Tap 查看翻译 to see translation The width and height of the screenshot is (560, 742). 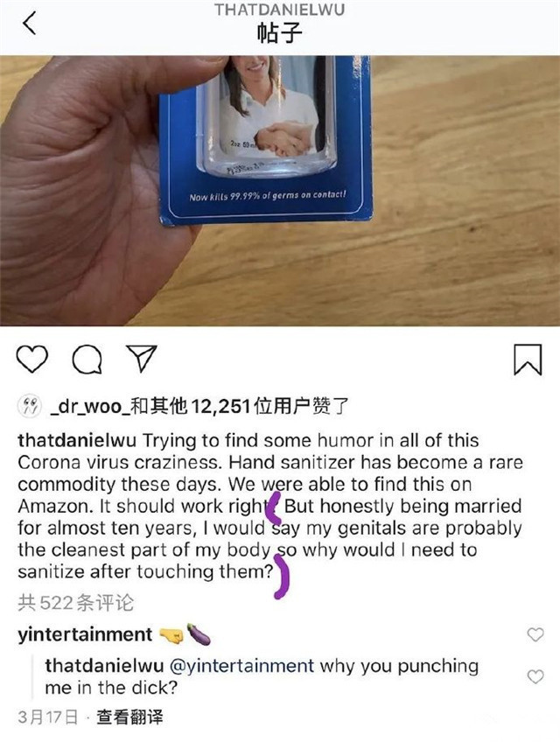(129, 717)
